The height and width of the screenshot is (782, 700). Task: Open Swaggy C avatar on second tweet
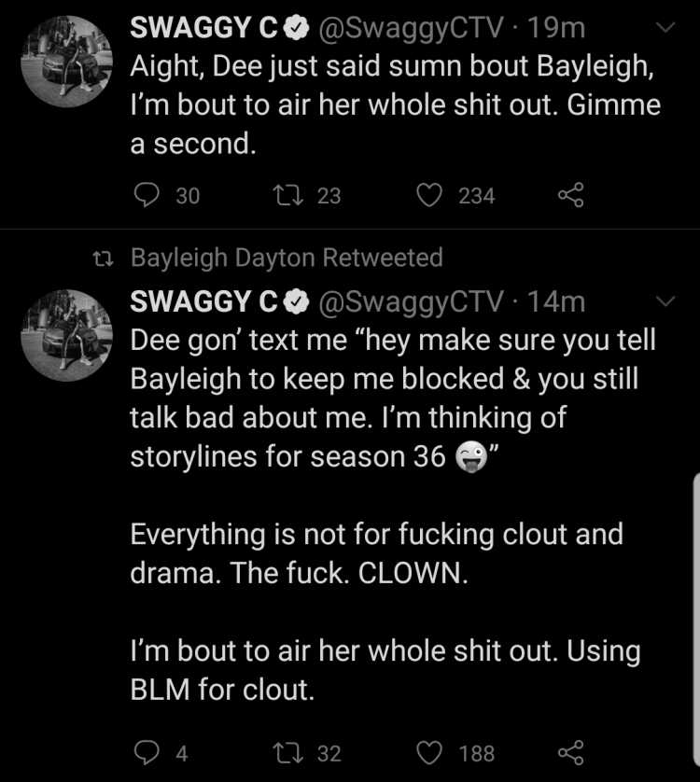[67, 335]
